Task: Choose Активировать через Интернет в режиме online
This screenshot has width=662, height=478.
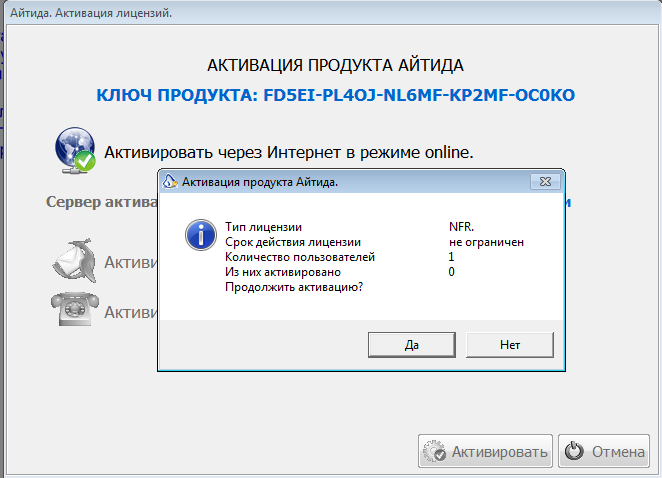Action: coord(289,152)
